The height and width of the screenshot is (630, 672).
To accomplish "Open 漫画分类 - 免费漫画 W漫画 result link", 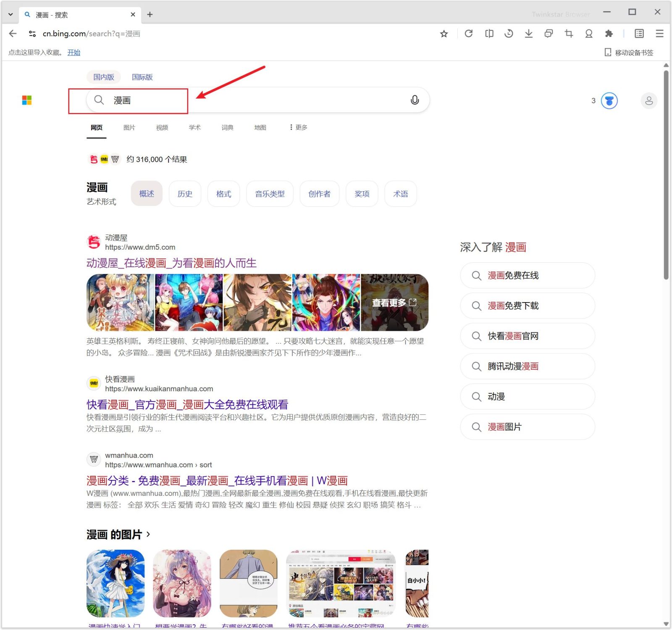I will pos(217,481).
